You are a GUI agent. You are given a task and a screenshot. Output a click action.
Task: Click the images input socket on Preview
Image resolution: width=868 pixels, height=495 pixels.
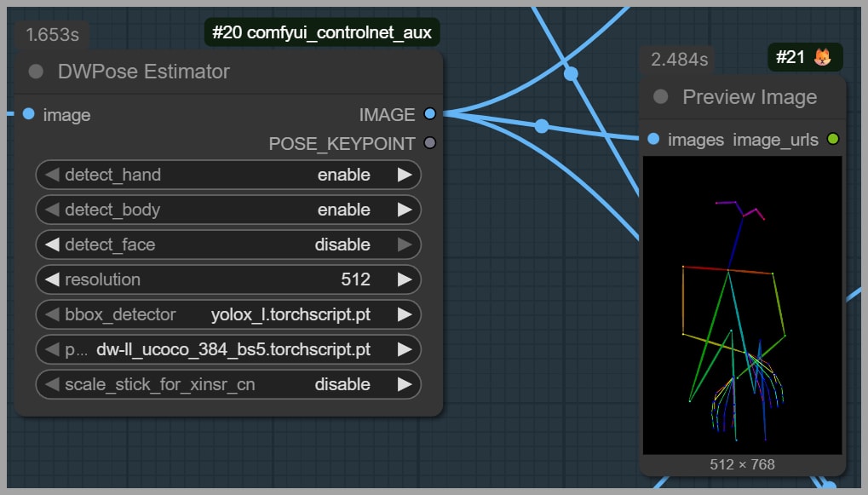pyautogui.click(x=653, y=139)
